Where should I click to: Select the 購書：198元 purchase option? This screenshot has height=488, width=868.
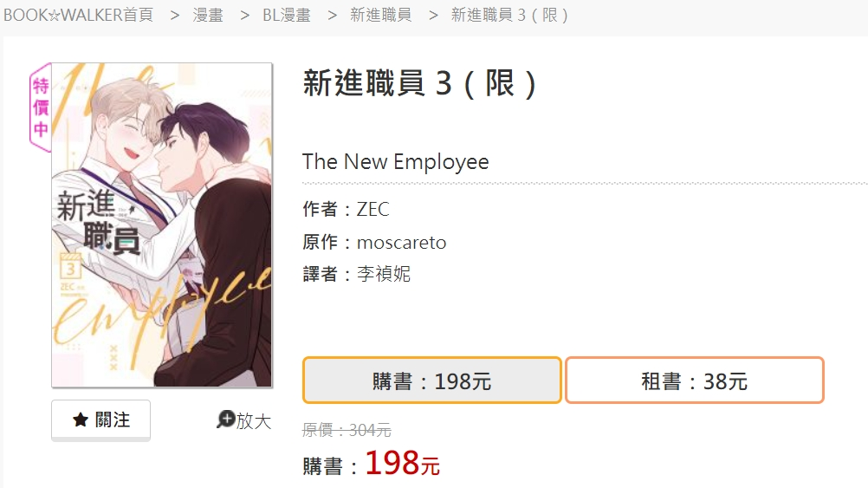click(x=431, y=381)
